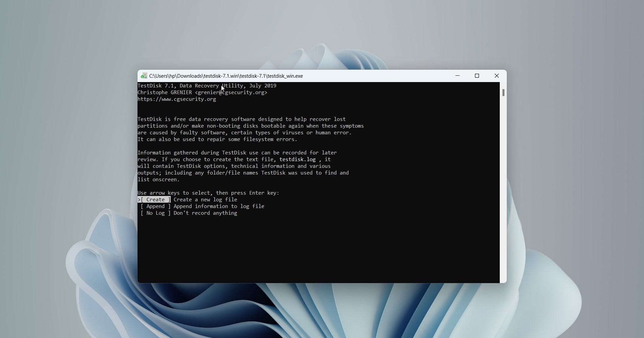
Task: Click the grenier@cgsecurity.org email address
Action: tap(231, 92)
